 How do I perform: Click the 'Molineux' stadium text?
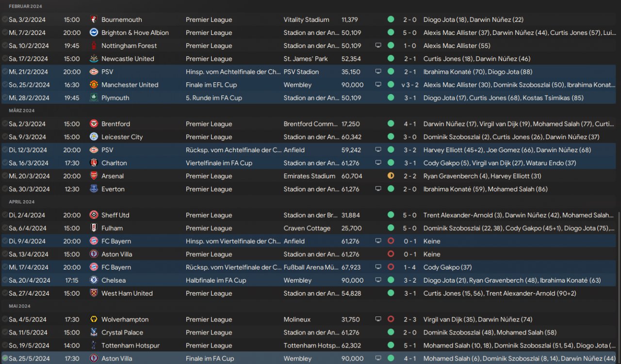[x=297, y=320]
